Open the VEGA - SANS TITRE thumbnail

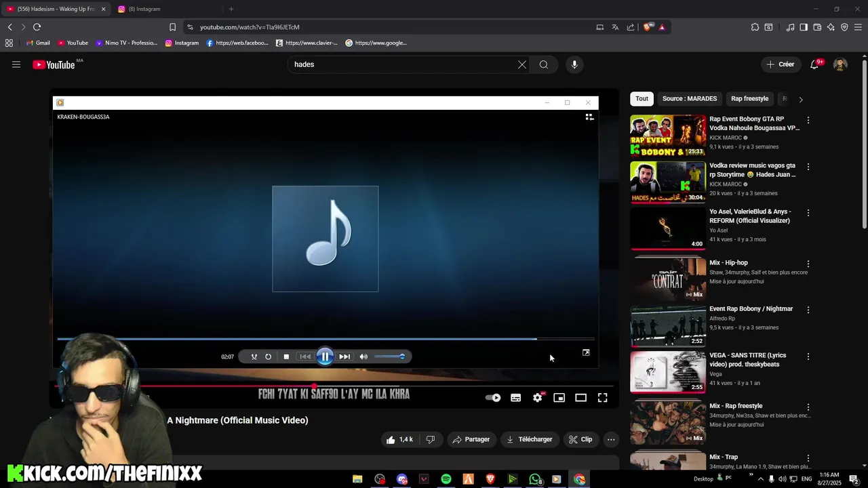pos(668,372)
